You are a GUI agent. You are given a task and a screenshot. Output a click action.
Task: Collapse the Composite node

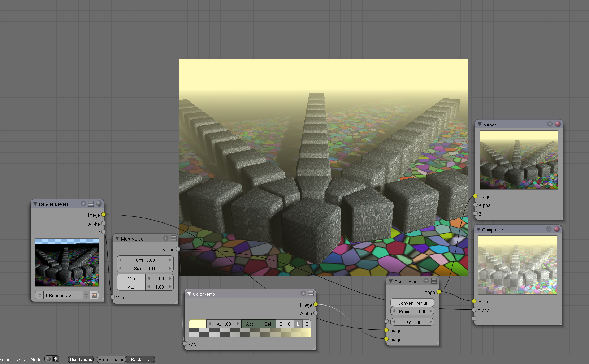click(x=478, y=229)
